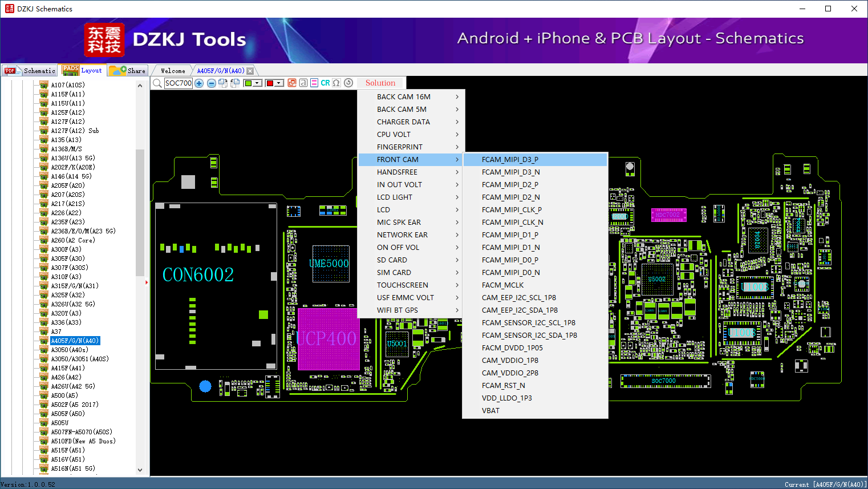Viewport: 868px width, 489px height.
Task: Click the UME5000 chip on the PCB
Action: point(330,264)
